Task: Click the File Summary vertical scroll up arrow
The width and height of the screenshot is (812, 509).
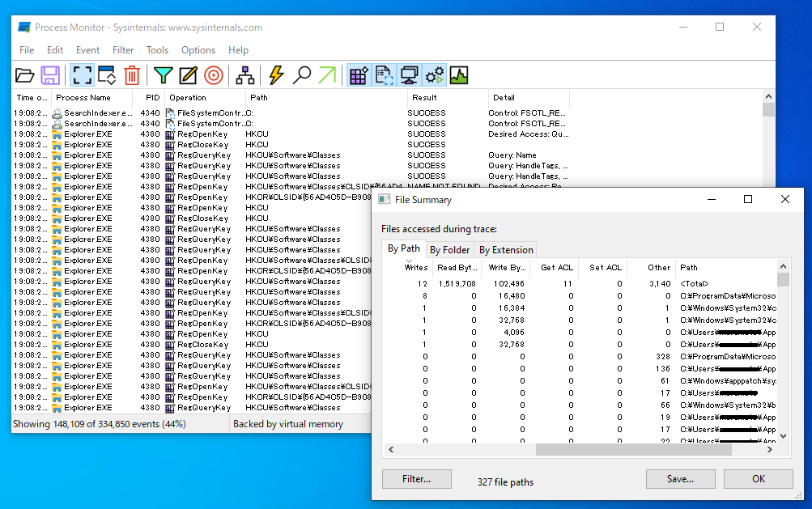Action: (783, 266)
